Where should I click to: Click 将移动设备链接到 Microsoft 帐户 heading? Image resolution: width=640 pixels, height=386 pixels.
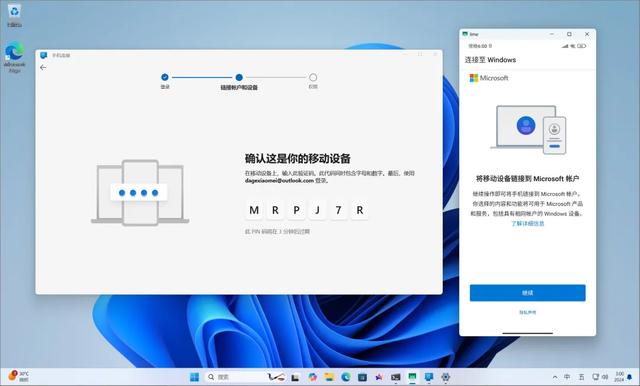point(527,178)
